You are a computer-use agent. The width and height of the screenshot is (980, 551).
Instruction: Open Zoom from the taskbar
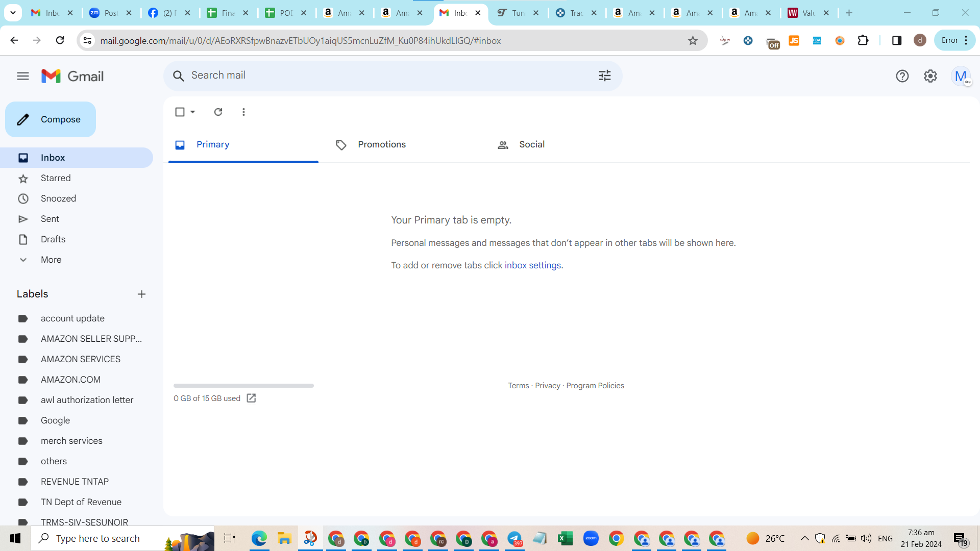point(591,538)
